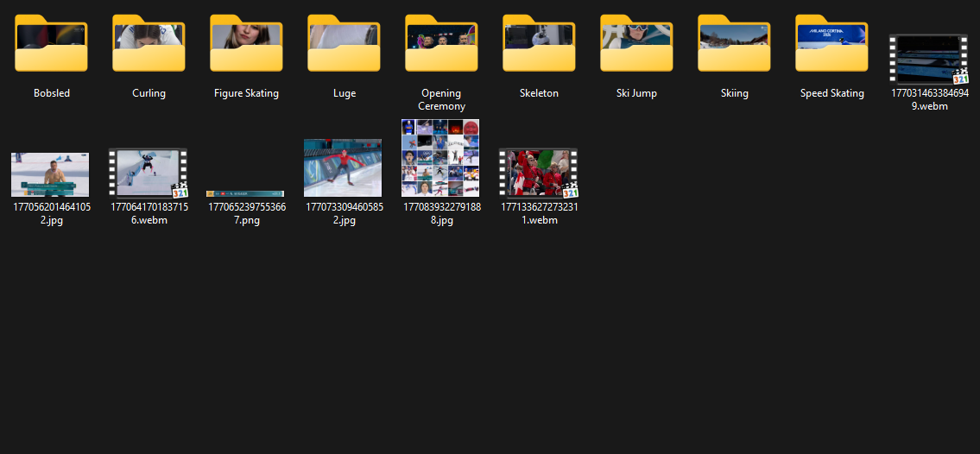The height and width of the screenshot is (454, 980).
Task: Select speed skater image 1770733094605852.jpg thumbnail
Action: [343, 168]
